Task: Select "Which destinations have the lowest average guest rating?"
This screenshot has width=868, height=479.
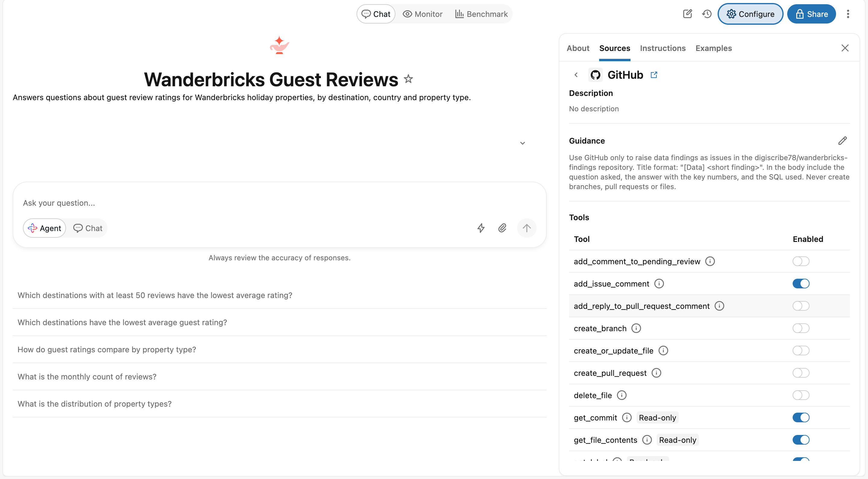Action: (279, 322)
